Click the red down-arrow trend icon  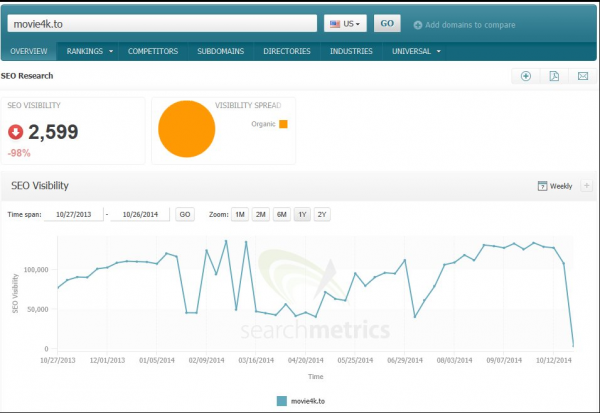click(16, 132)
